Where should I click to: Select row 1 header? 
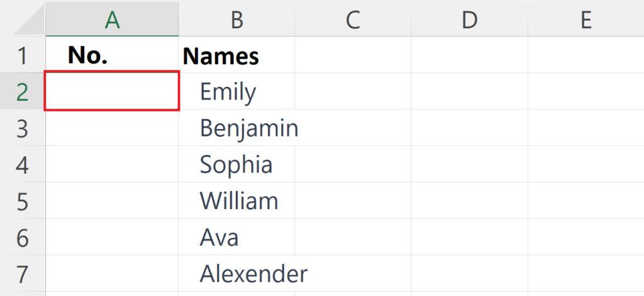(x=23, y=55)
